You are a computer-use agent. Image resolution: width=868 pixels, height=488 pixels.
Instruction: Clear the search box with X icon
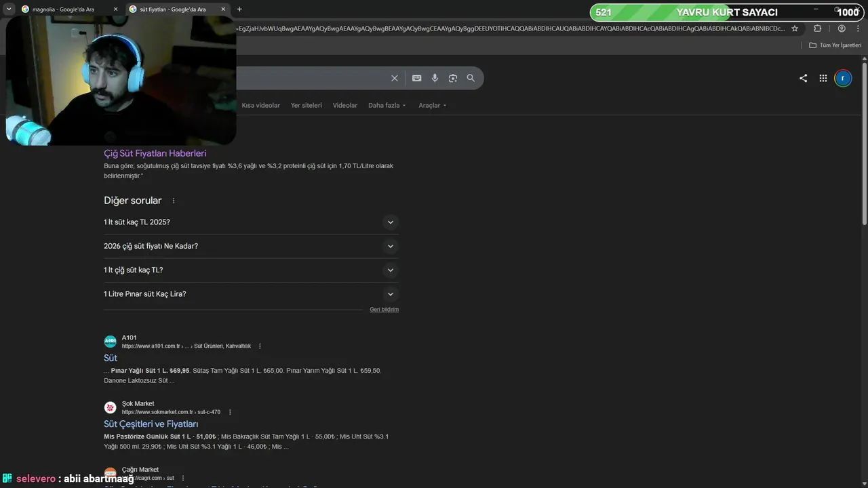pos(395,78)
